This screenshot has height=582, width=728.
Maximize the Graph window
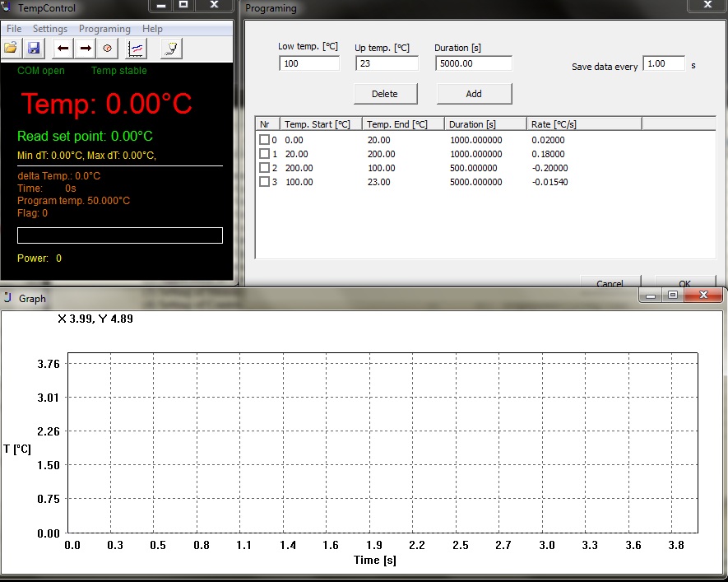click(673, 296)
